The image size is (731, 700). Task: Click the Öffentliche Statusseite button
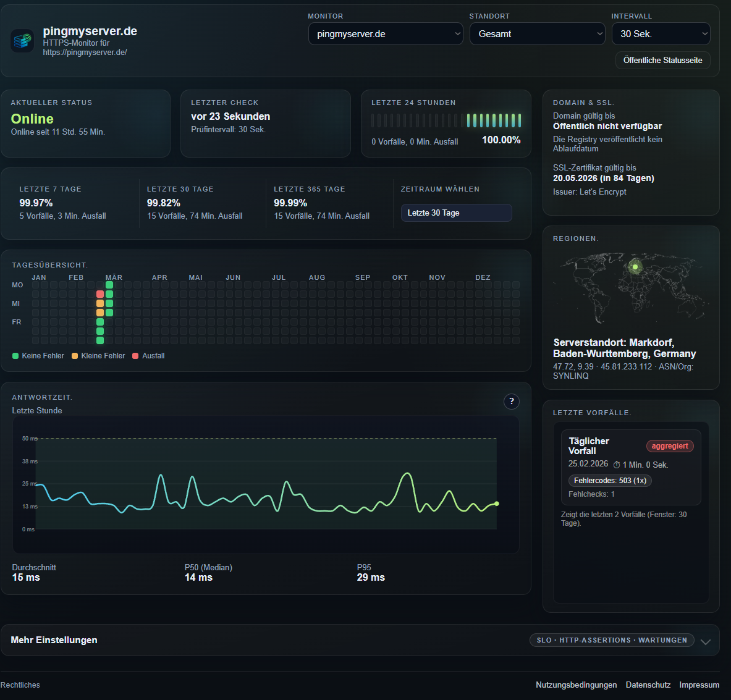click(662, 61)
